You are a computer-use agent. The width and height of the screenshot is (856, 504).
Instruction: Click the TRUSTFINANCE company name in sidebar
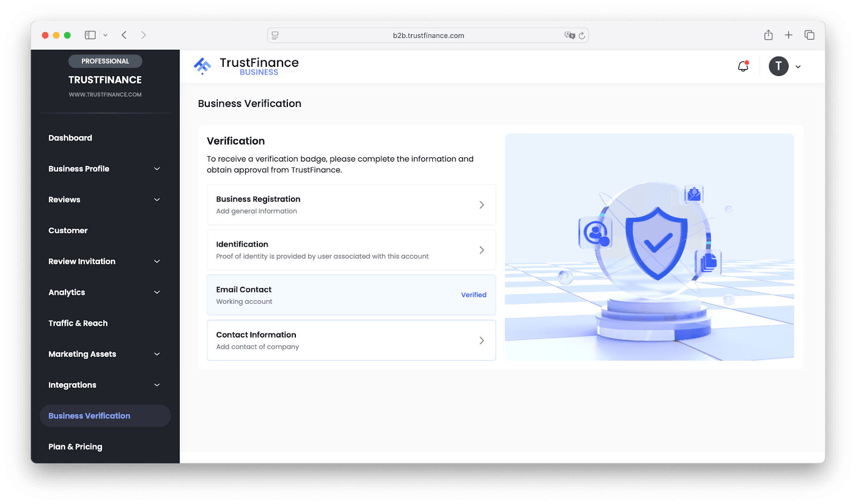[105, 80]
